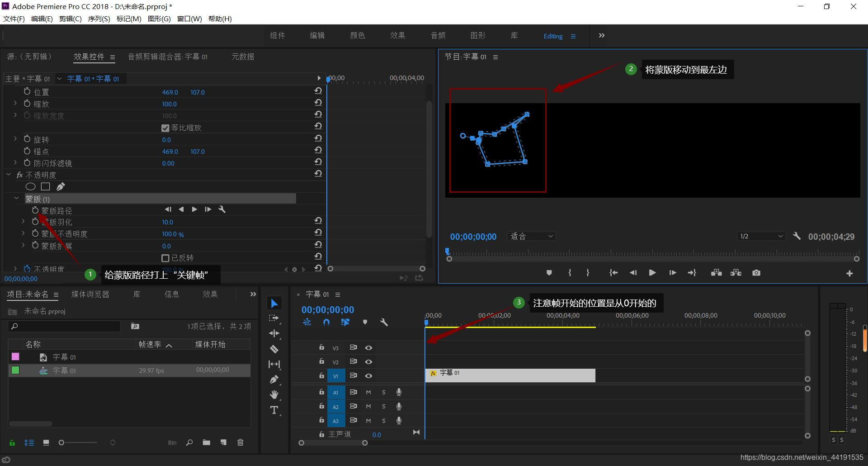
Task: Reset 位置 parameter
Action: coord(318,91)
